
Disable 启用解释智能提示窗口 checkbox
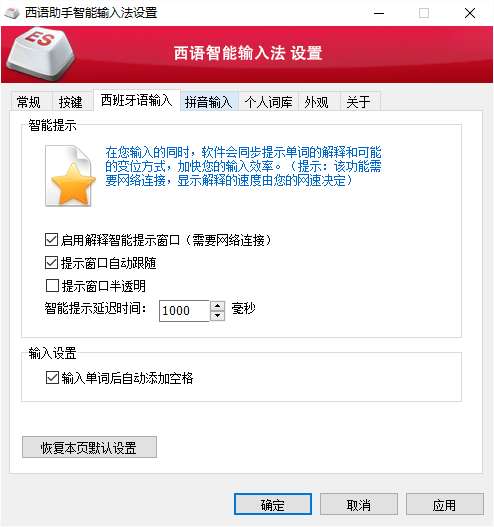click(x=51, y=240)
